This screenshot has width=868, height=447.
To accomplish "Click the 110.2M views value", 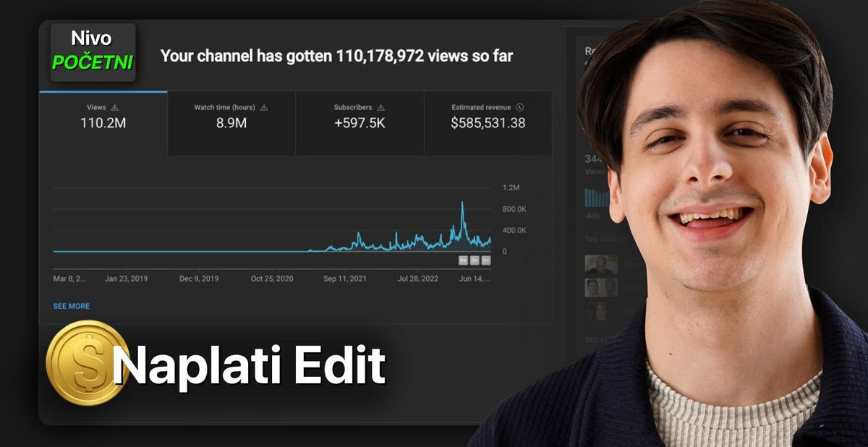I will [x=103, y=124].
